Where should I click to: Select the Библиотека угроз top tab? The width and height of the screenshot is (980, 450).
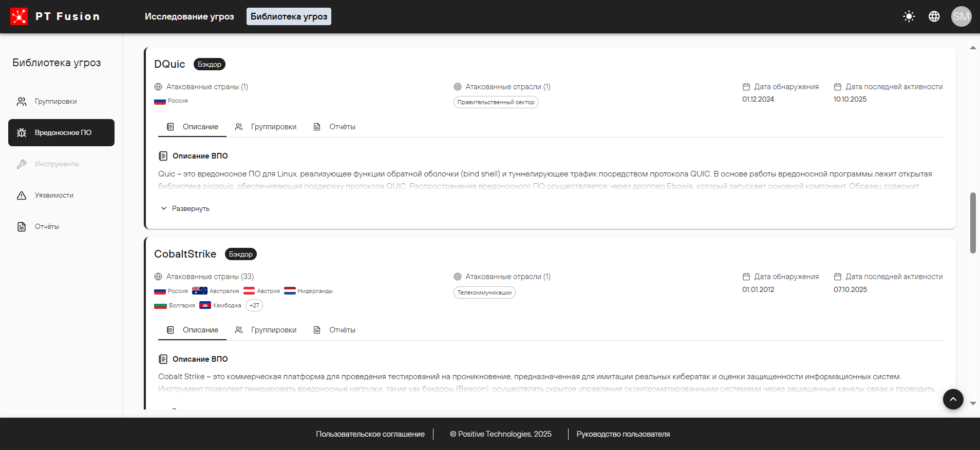point(289,16)
